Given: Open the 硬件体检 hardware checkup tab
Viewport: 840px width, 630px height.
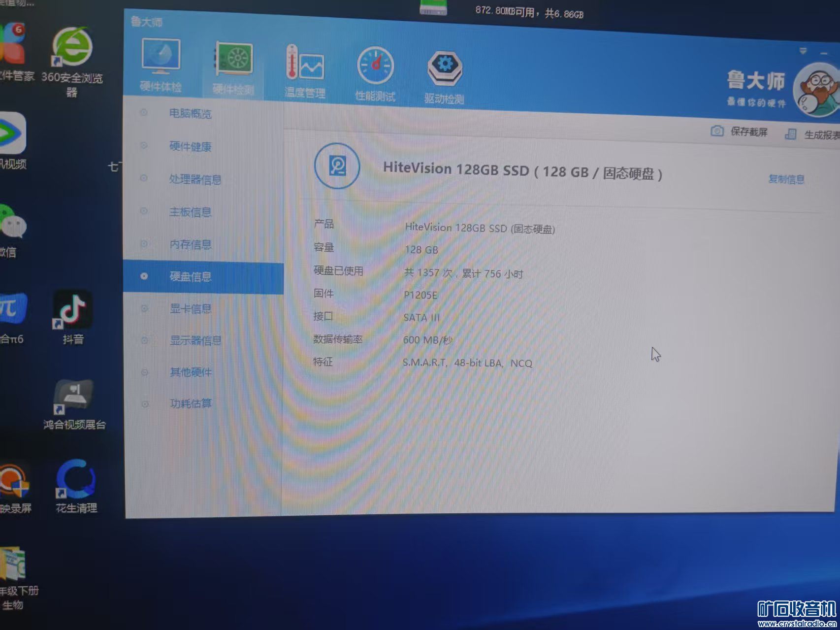Looking at the screenshot, I should 161,66.
